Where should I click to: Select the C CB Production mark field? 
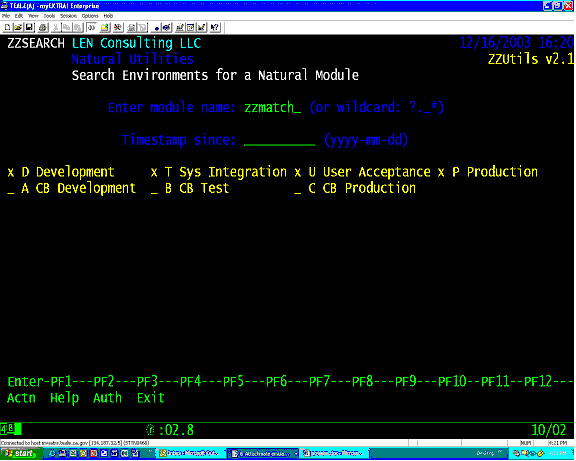coord(298,189)
